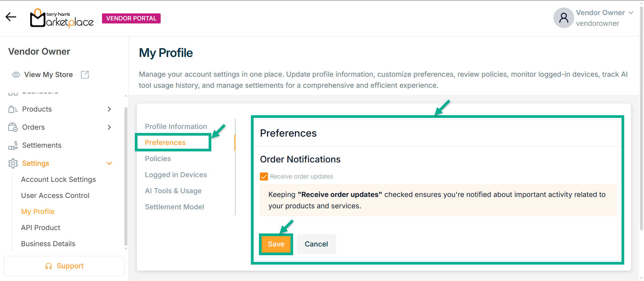Open the Vendor Owner account dropdown
The image size is (644, 281).
tap(631, 13)
